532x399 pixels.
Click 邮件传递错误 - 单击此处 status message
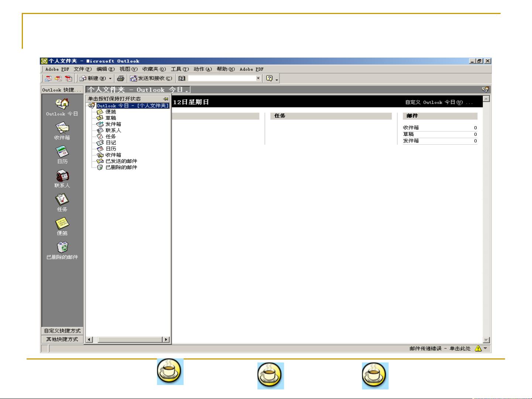[x=440, y=348]
